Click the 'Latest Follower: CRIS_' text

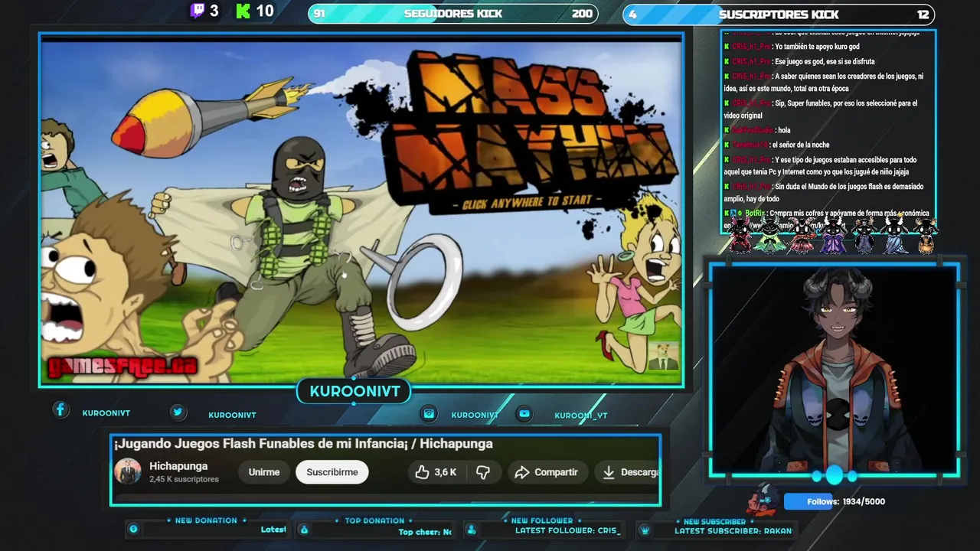(x=567, y=530)
